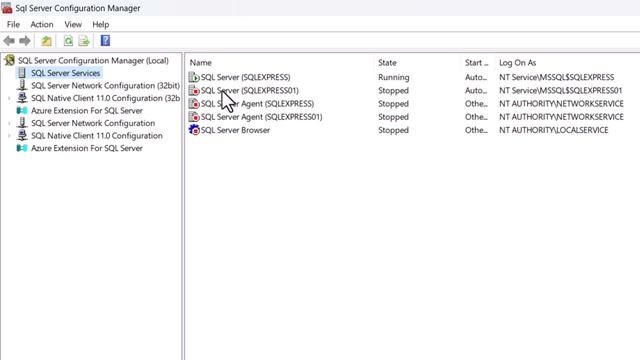Viewport: 640px width, 360px height.
Task: Click the first Azure Extension For SQL Server icon
Action: (x=22, y=111)
